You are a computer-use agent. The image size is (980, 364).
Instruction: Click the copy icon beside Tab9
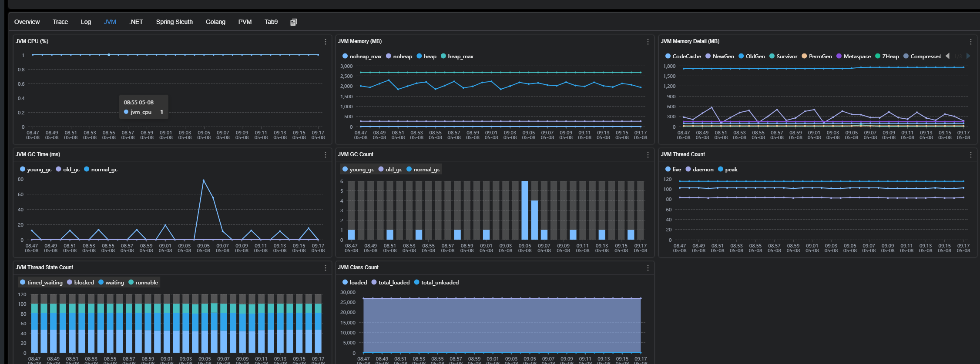294,22
